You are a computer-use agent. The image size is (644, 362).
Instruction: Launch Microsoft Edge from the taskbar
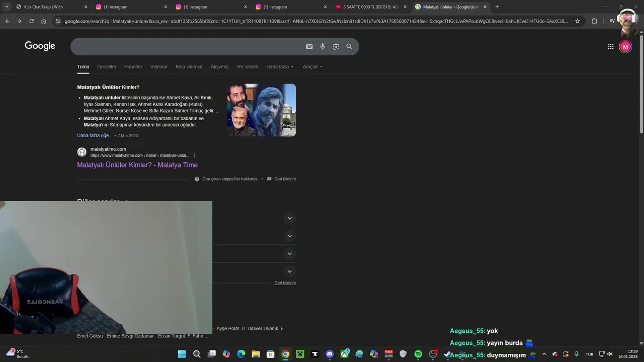(x=241, y=354)
